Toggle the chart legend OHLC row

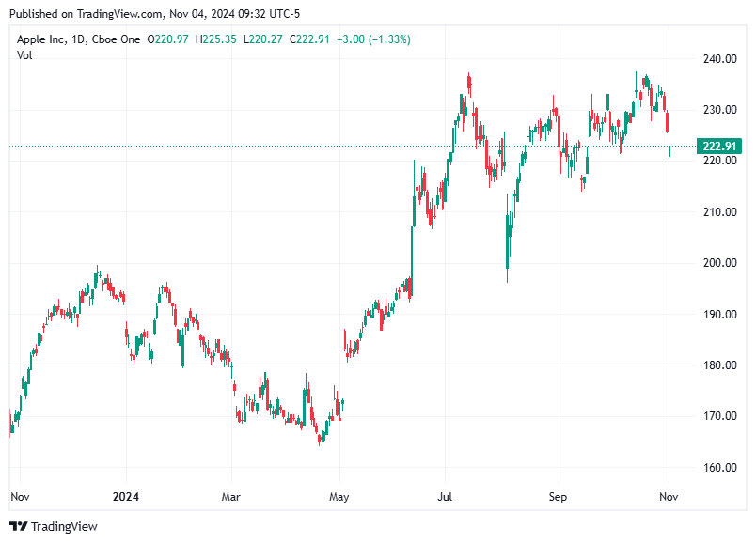tap(235, 40)
